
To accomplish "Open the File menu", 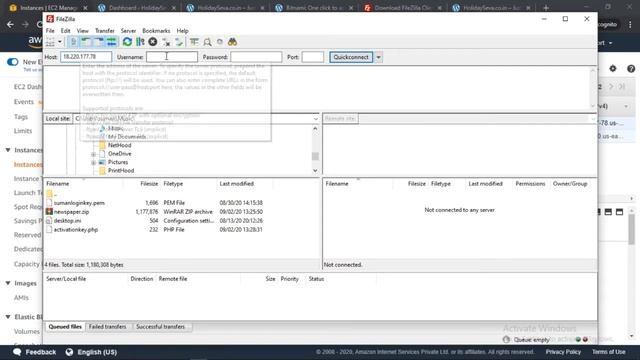I will tap(50, 31).
